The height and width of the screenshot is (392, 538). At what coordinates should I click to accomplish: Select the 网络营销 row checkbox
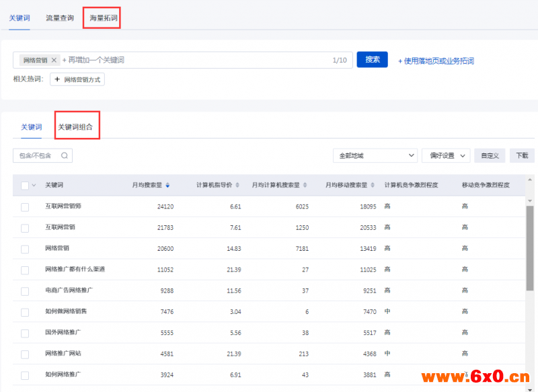pos(25,249)
